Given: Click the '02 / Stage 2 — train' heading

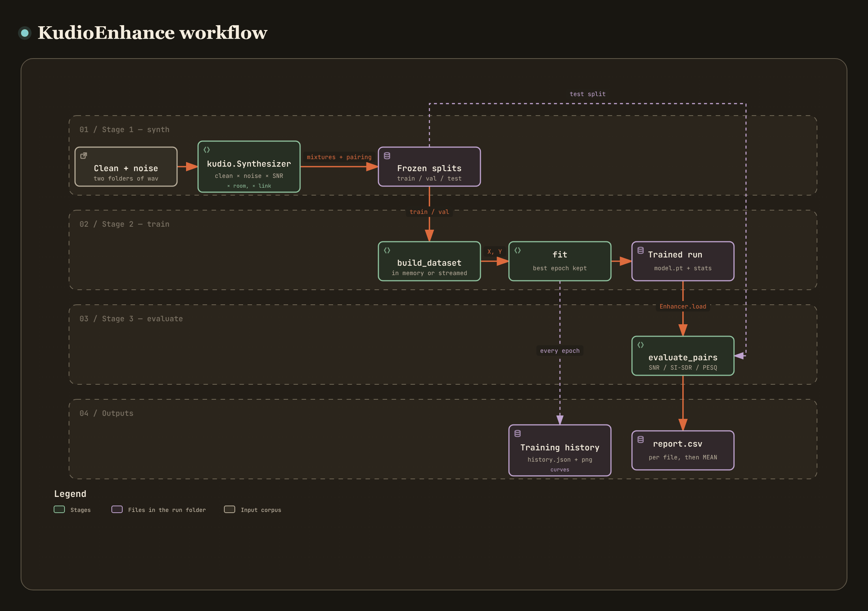Looking at the screenshot, I should tap(125, 224).
